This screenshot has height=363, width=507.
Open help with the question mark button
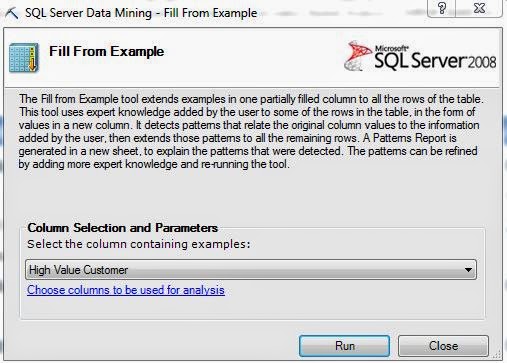[442, 8]
